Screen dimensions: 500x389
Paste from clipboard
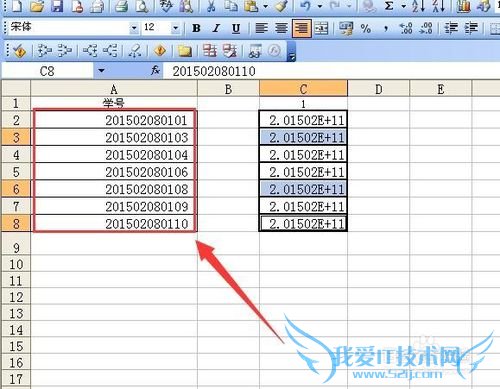(x=251, y=7)
